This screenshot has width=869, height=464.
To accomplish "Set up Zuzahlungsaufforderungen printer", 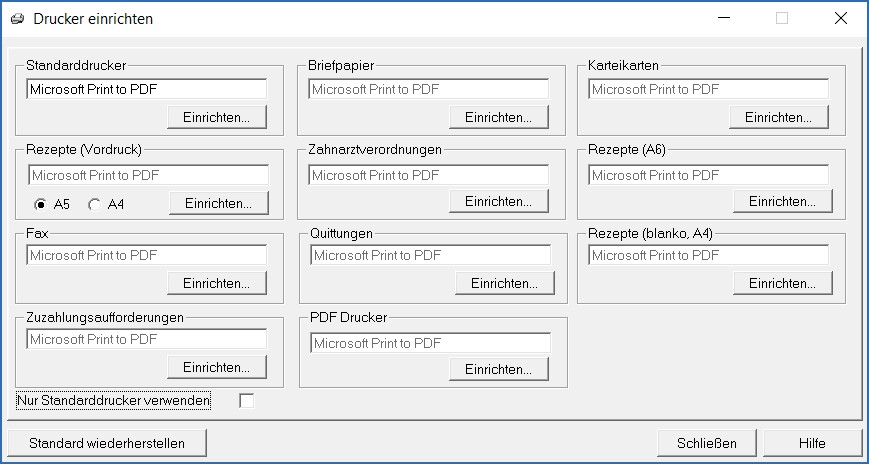I will click(217, 367).
